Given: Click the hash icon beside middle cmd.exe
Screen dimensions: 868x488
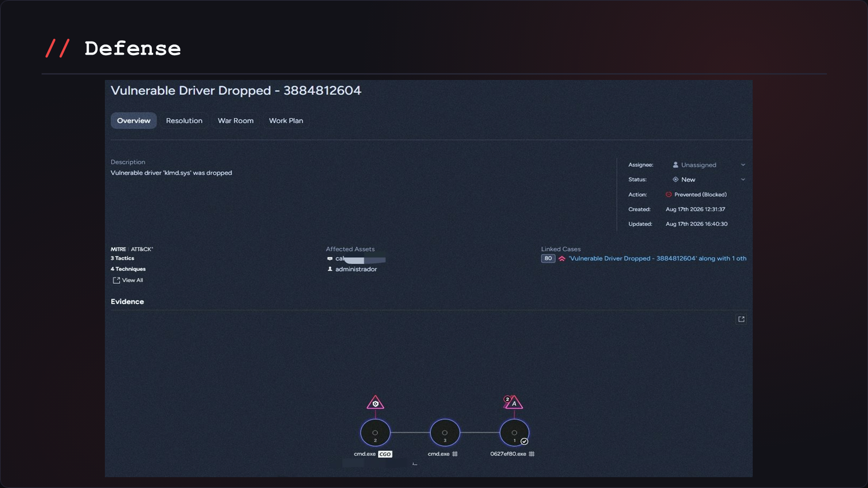Looking at the screenshot, I should pyautogui.click(x=455, y=454).
